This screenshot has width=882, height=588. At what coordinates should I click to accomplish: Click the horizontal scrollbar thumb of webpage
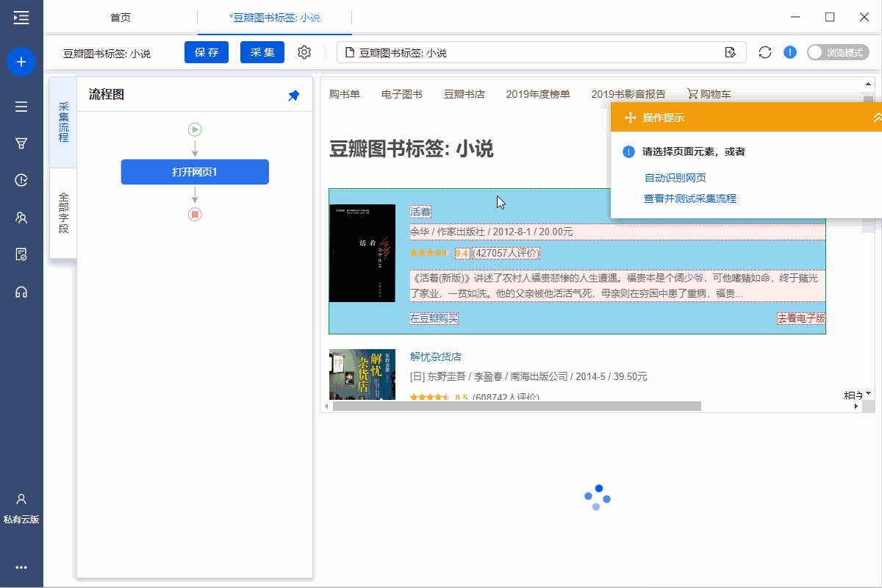coord(517,406)
